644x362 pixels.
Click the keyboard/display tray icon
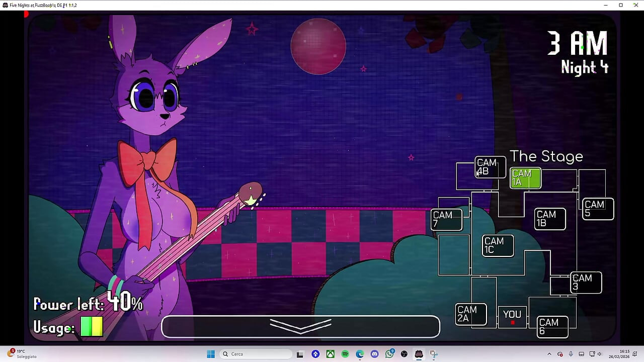581,354
